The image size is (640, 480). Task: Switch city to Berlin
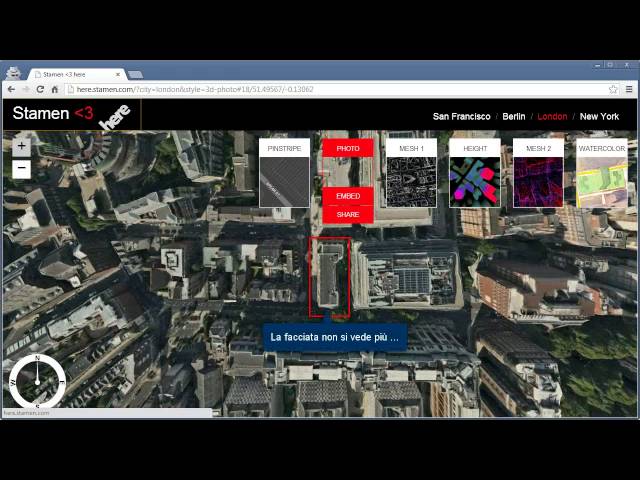click(513, 117)
